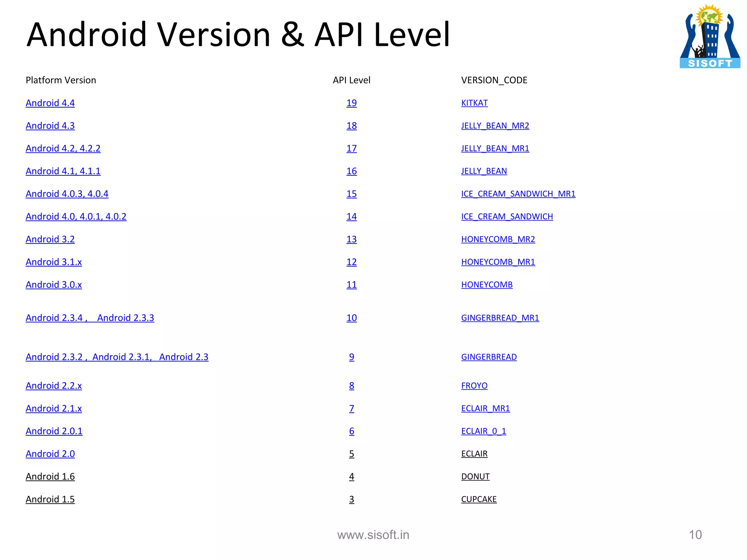Follow the API level 4 link
Viewport: 747px width, 560px height.
352,477
